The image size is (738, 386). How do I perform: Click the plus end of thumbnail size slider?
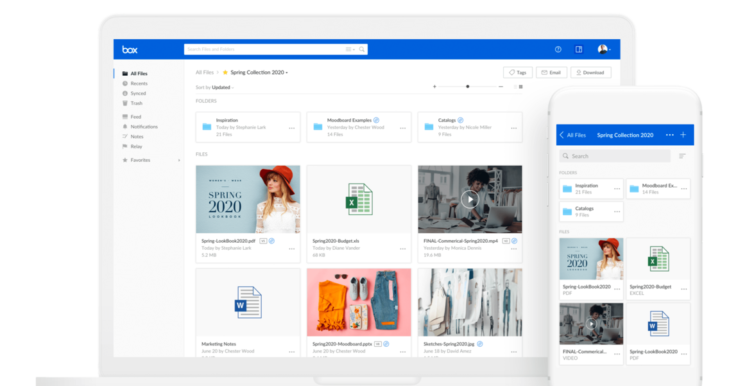click(434, 87)
